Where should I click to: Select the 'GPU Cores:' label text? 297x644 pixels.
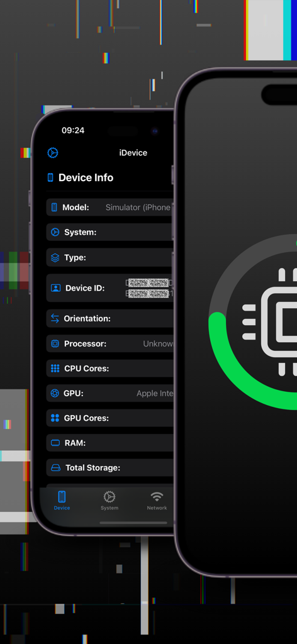point(86,418)
